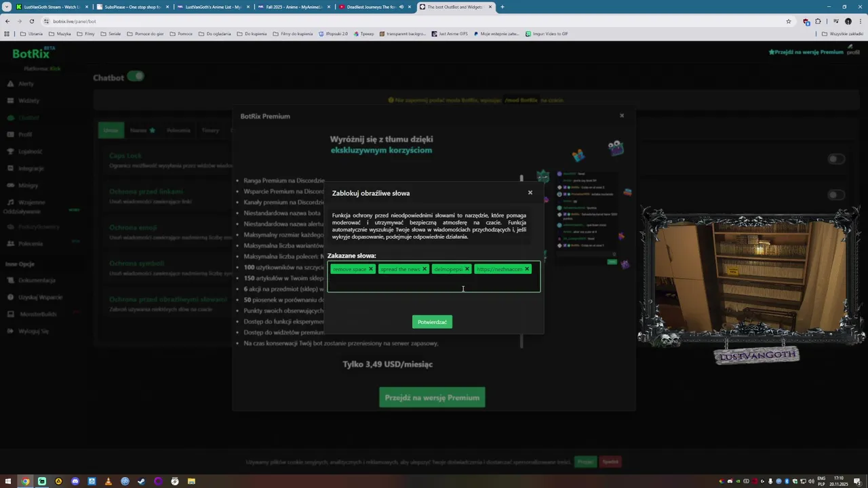Open Discord from the taskbar
The width and height of the screenshot is (868, 488).
pos(75,481)
